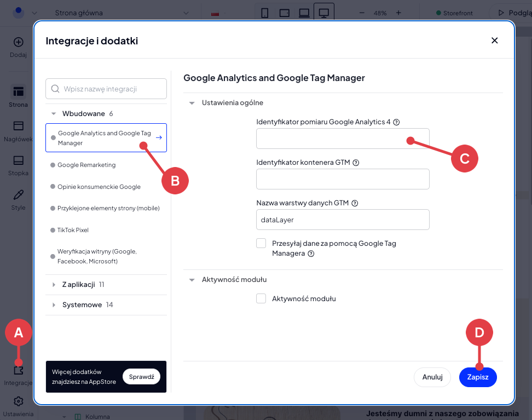Select Google Analytics and Google Tag Manager

click(x=106, y=137)
